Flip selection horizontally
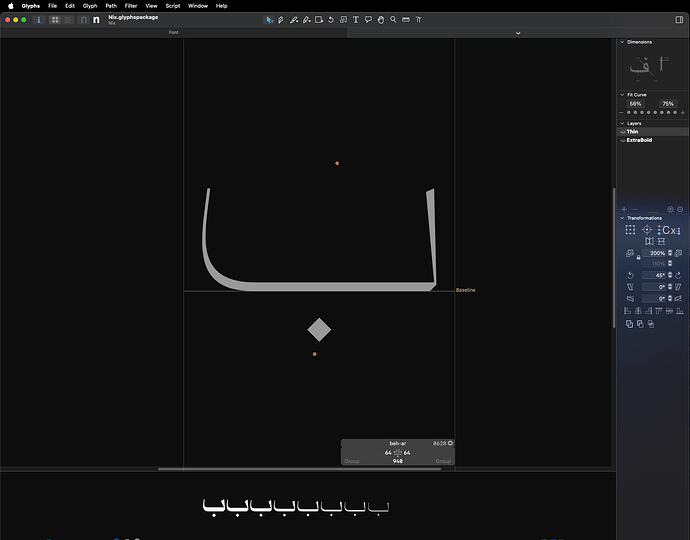Viewport: 690px width, 540px height. coord(649,241)
